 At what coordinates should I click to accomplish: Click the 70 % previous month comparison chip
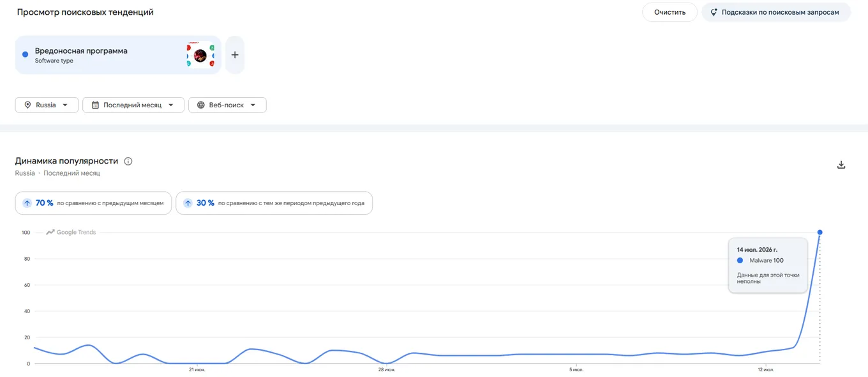point(93,203)
